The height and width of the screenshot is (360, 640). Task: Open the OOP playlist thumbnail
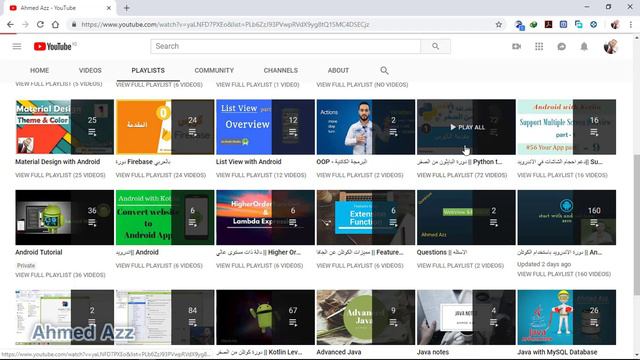pos(366,127)
